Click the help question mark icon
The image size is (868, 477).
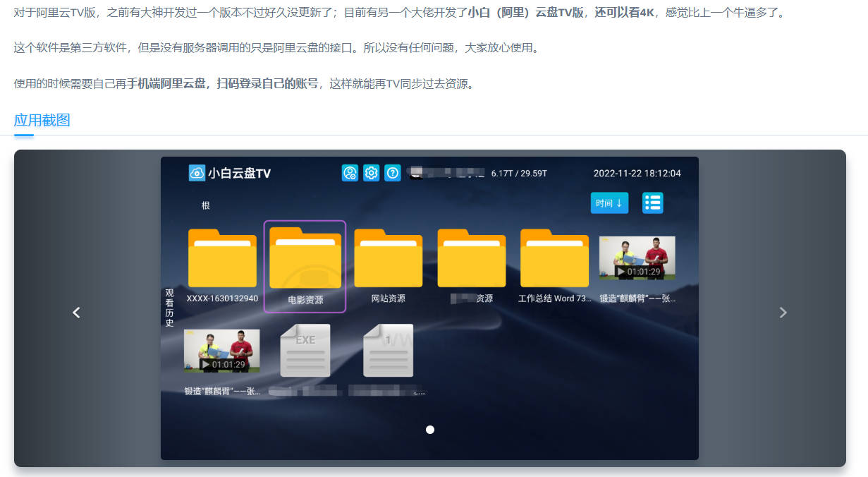(x=393, y=173)
